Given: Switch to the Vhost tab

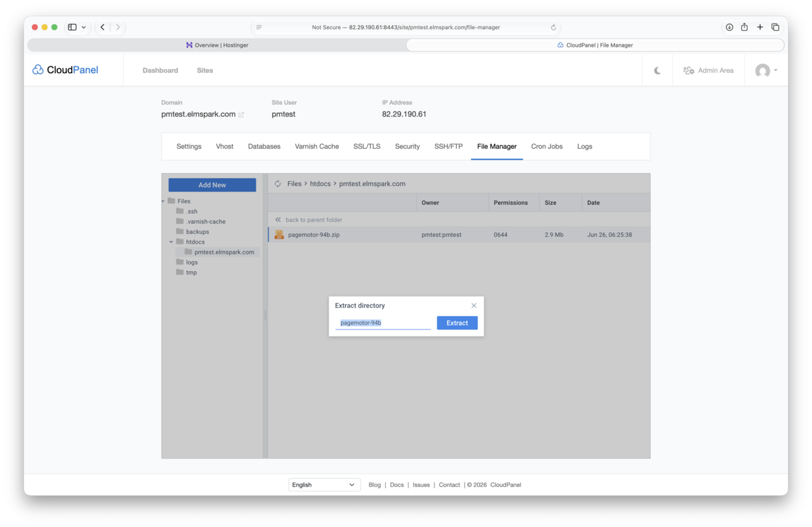Looking at the screenshot, I should [225, 146].
